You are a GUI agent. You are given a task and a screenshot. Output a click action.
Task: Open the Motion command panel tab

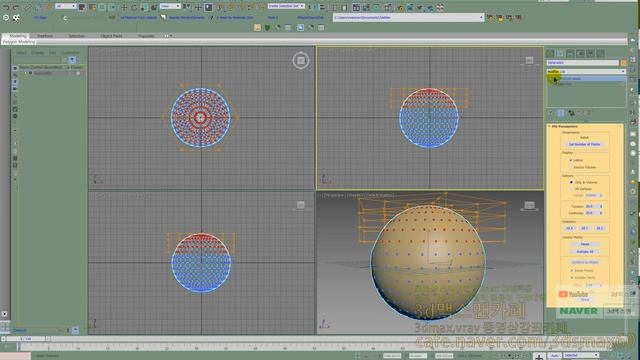580,53
